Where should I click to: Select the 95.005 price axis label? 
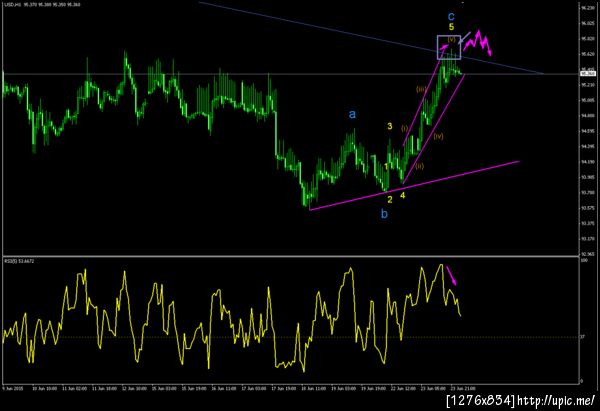[x=588, y=100]
